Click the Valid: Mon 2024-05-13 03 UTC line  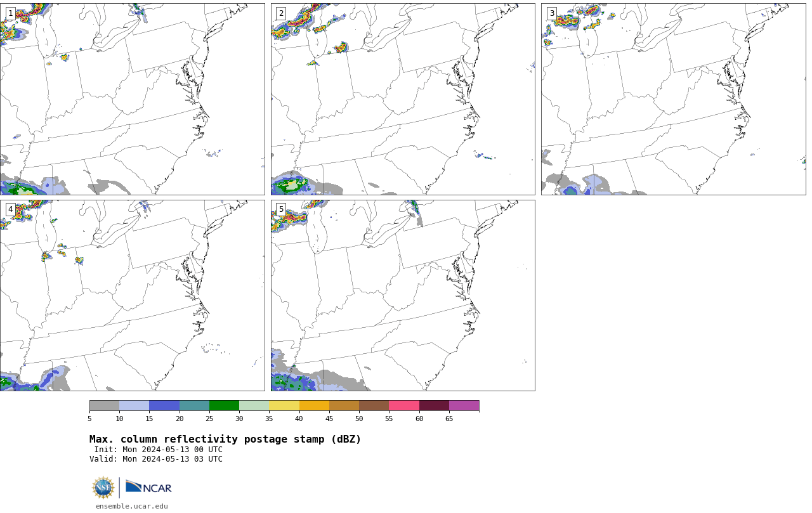click(x=156, y=459)
